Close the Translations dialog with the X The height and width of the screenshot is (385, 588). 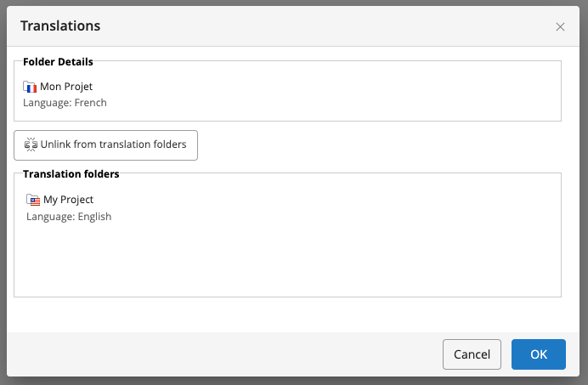[x=560, y=26]
